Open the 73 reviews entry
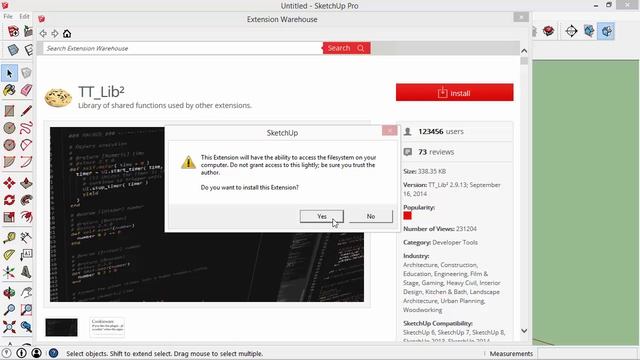 [436, 152]
